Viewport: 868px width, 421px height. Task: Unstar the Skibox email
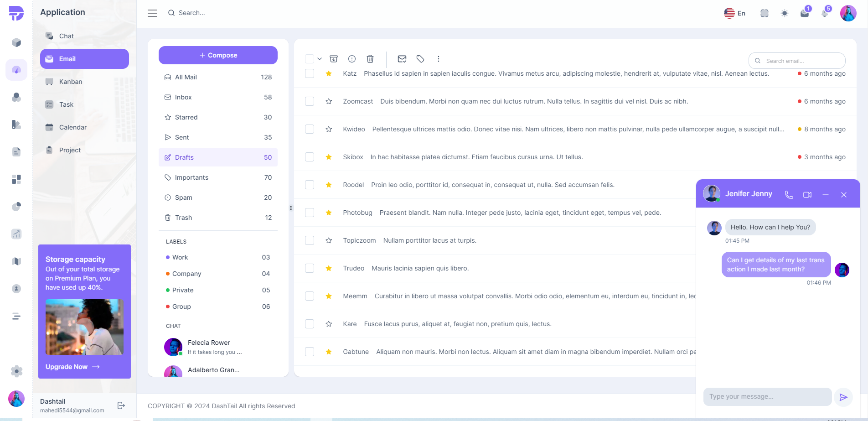(329, 157)
